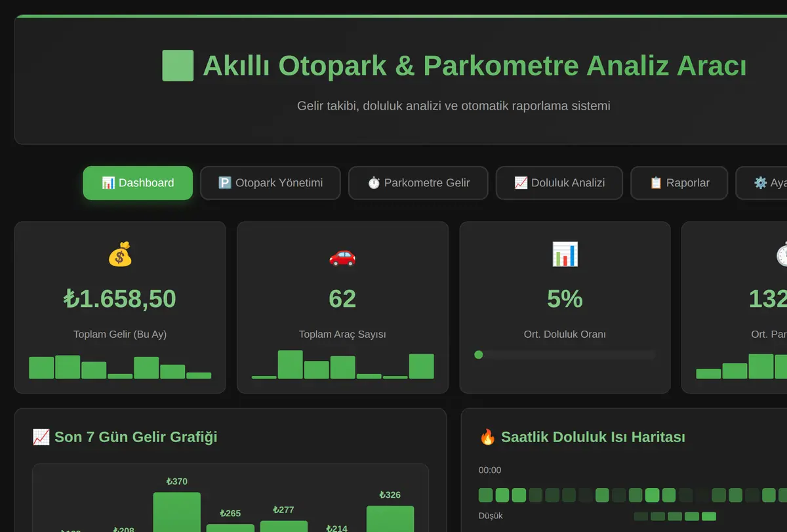Open the Dashboard tab
This screenshot has height=532, width=787.
[138, 183]
